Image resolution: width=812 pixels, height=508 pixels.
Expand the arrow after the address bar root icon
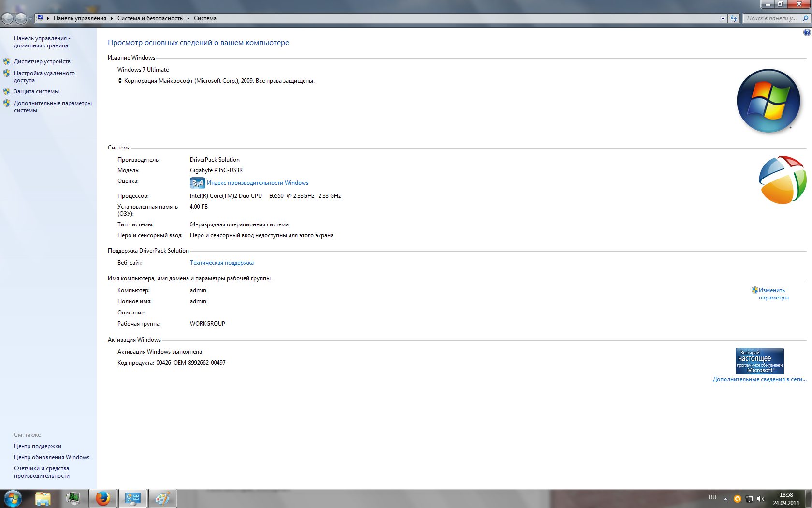coord(48,18)
